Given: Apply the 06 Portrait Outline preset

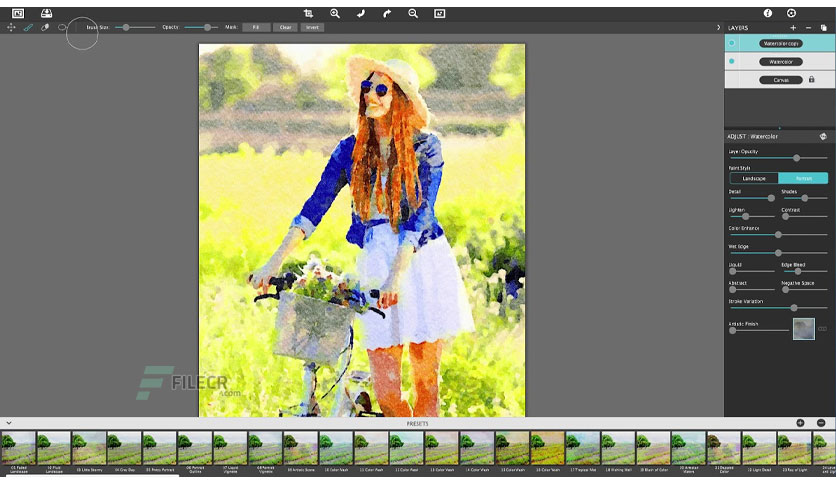Looking at the screenshot, I should (195, 451).
